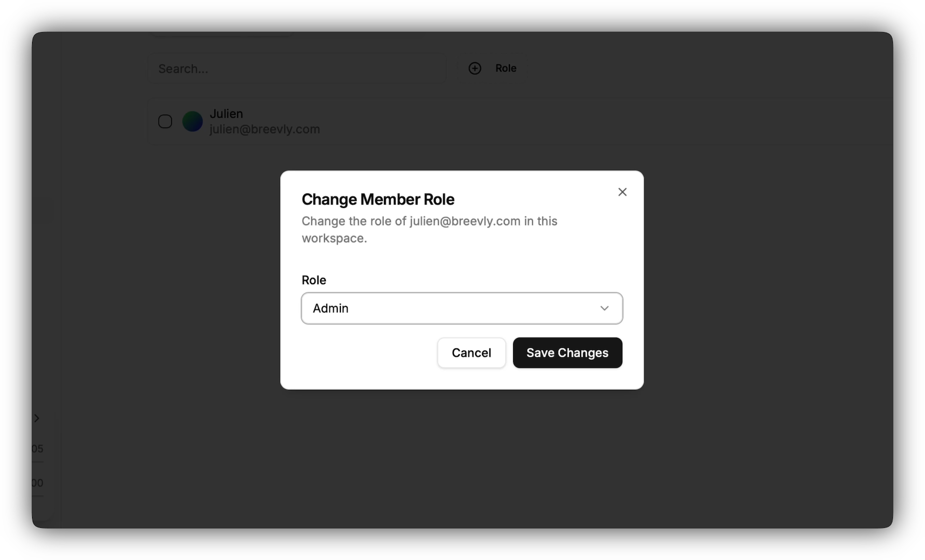Click the Role label above the dropdown
This screenshot has height=560, width=925.
[x=314, y=280]
